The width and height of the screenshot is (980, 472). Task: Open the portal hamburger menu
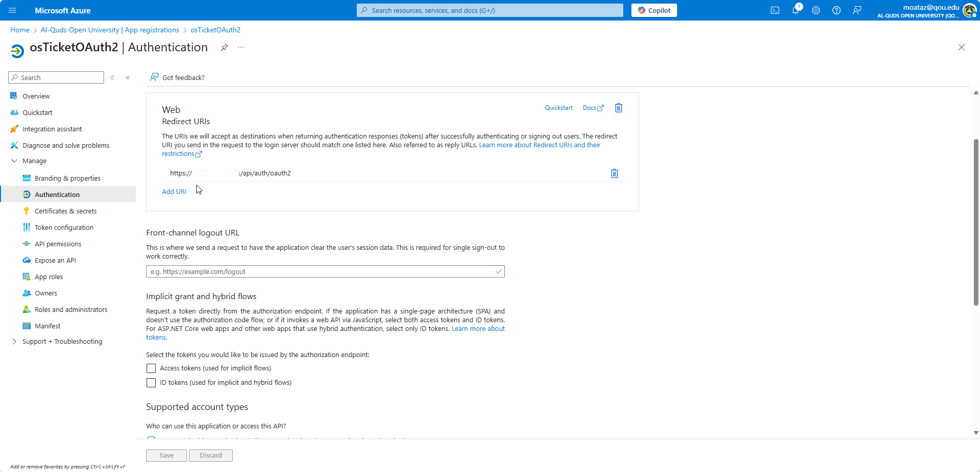click(12, 10)
